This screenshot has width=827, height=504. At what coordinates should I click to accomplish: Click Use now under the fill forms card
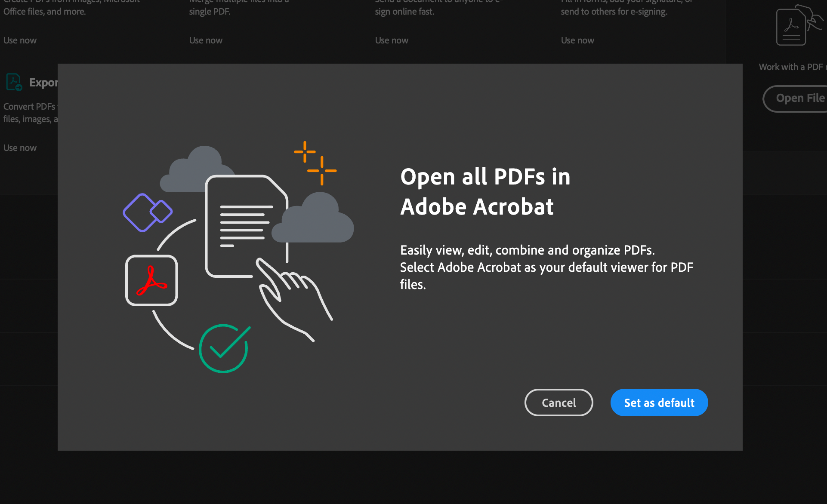[577, 40]
